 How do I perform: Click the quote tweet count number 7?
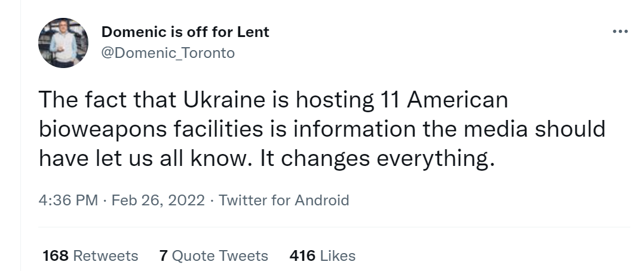point(164,256)
